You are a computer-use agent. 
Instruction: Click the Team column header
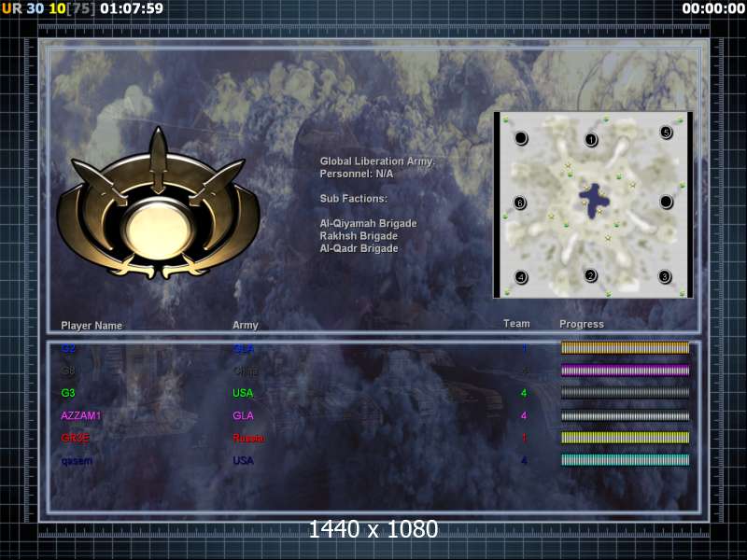(x=516, y=324)
